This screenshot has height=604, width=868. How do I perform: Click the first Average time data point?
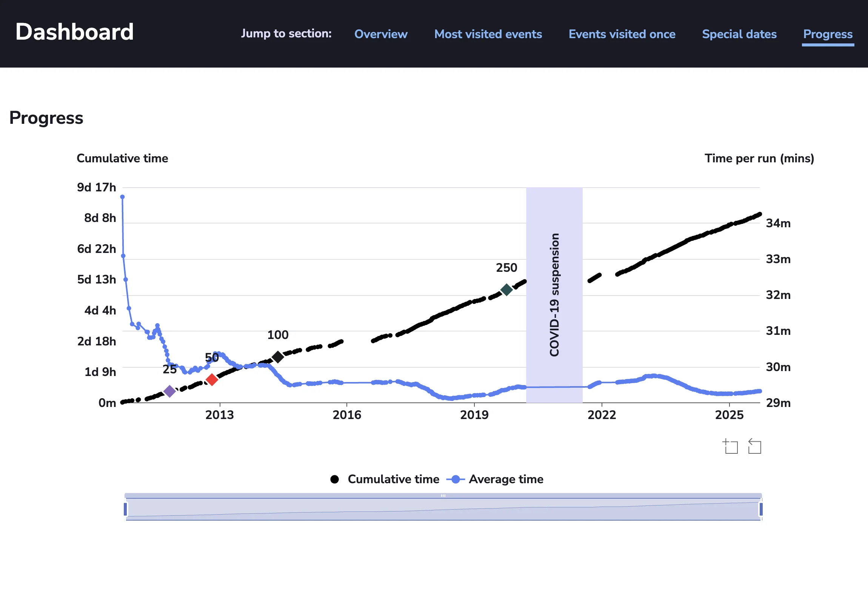point(122,197)
